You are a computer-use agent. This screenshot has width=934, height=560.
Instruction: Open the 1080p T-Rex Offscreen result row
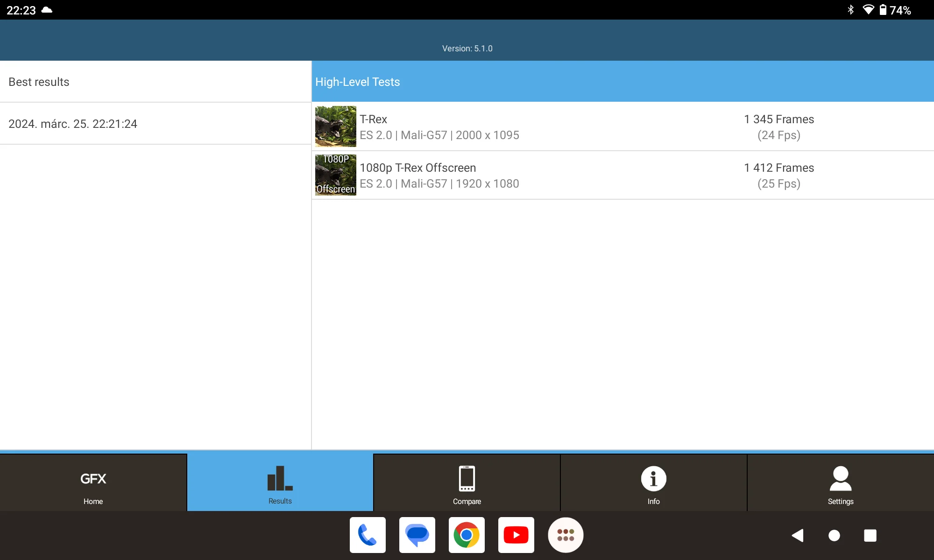(560, 175)
